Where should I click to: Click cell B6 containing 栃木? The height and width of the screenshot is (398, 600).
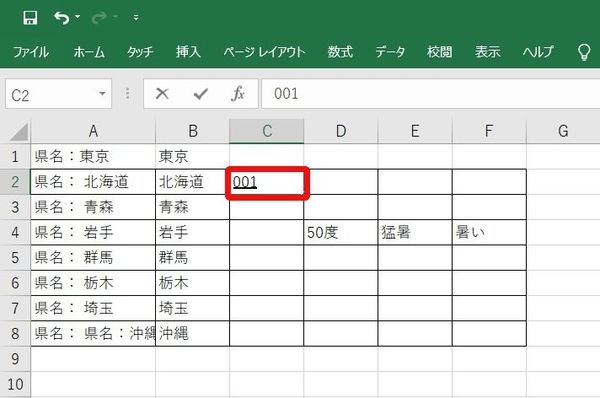coord(192,283)
